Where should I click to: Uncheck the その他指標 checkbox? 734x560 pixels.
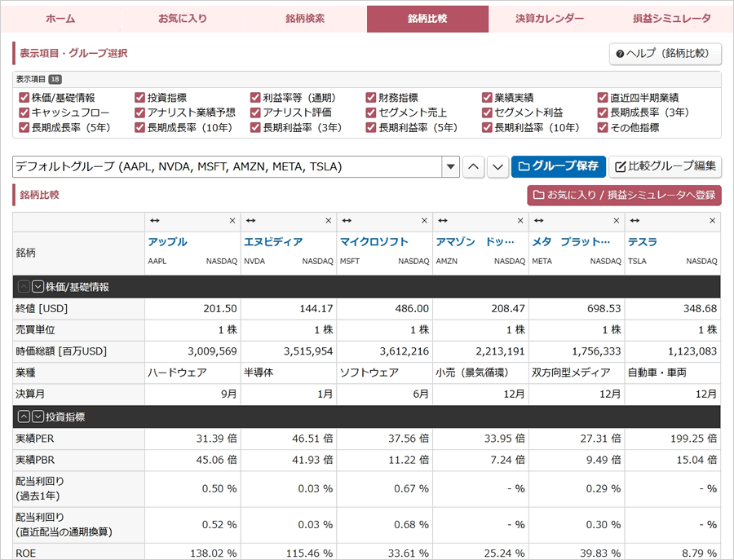pos(603,127)
